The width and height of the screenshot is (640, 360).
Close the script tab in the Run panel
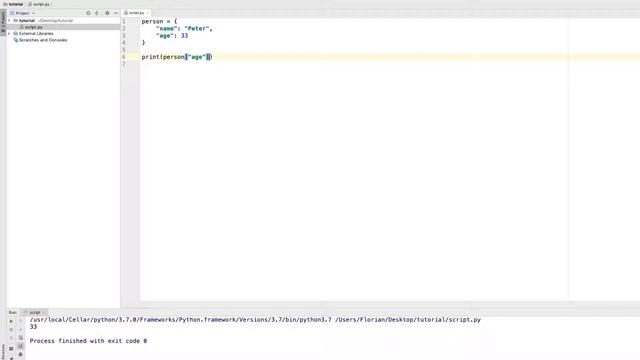click(44, 312)
